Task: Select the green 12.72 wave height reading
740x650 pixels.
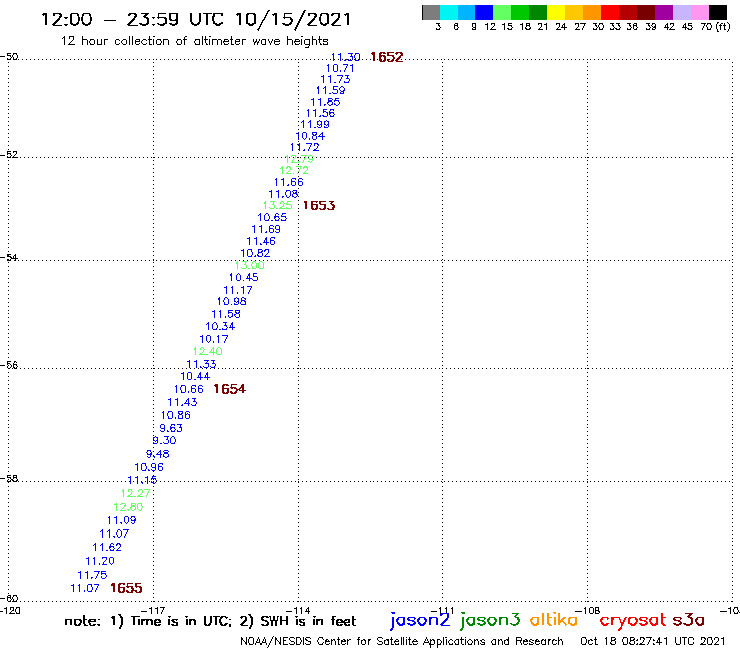Action: [294, 170]
